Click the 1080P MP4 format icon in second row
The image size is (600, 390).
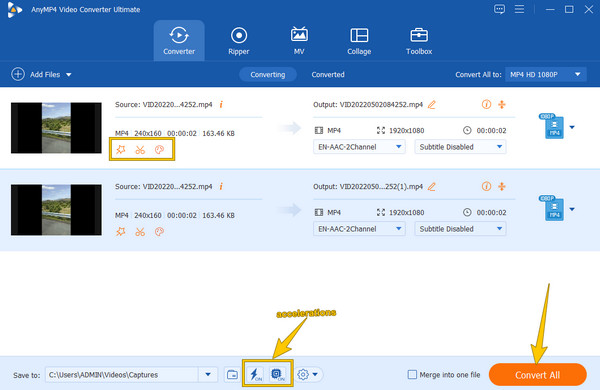point(552,208)
